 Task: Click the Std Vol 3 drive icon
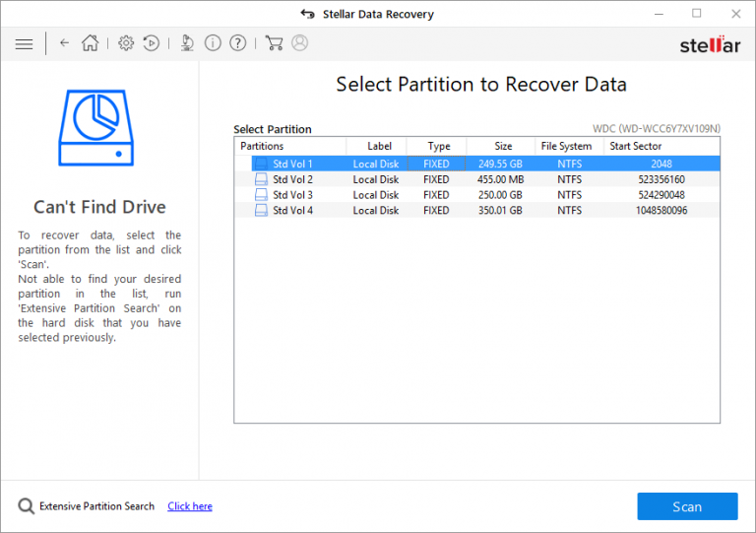point(261,195)
